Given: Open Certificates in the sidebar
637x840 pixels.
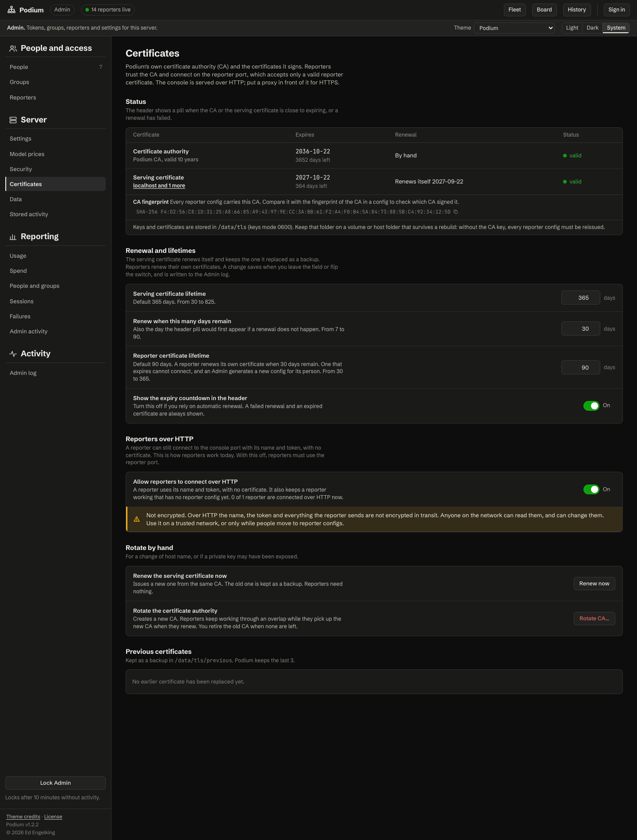Looking at the screenshot, I should (55, 184).
